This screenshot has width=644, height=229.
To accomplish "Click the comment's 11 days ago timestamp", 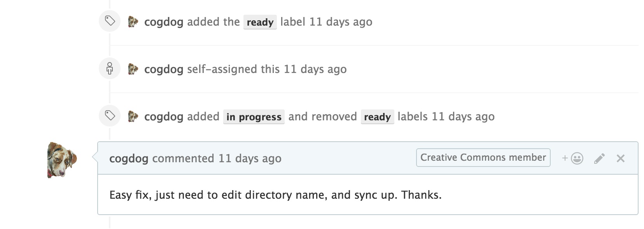I will click(250, 158).
